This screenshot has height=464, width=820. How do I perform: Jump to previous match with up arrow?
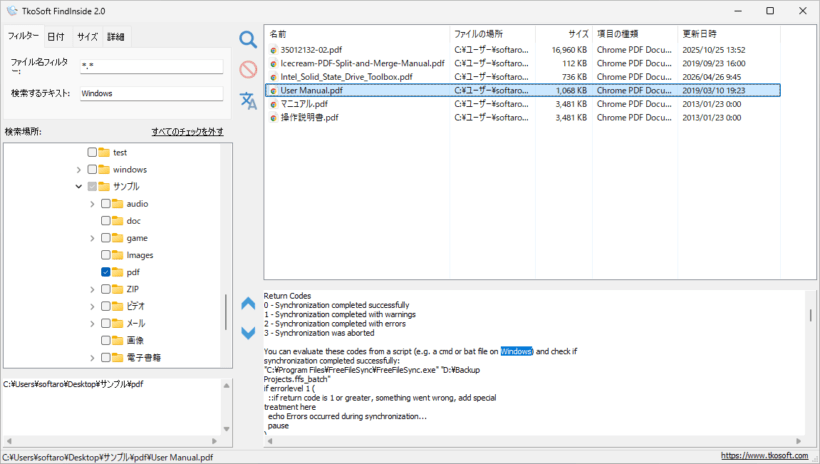248,303
